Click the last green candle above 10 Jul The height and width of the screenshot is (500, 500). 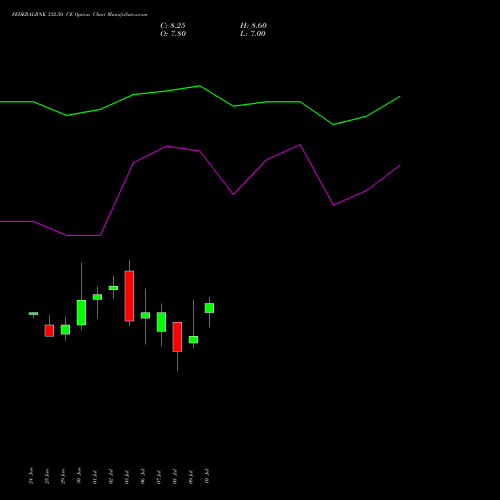(x=209, y=308)
